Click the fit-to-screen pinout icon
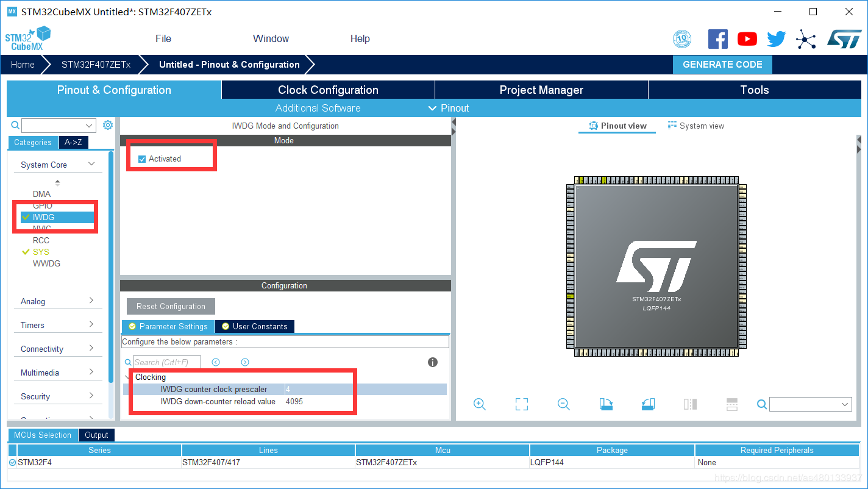 521,404
